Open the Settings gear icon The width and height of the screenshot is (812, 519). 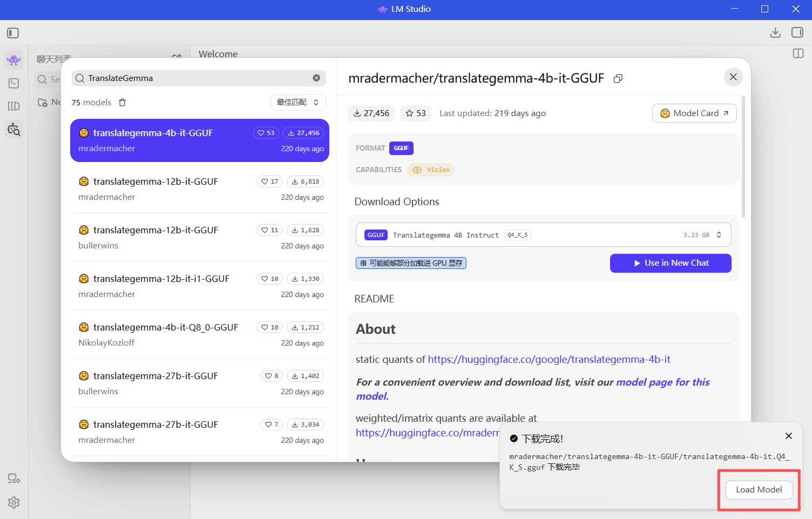click(x=14, y=503)
